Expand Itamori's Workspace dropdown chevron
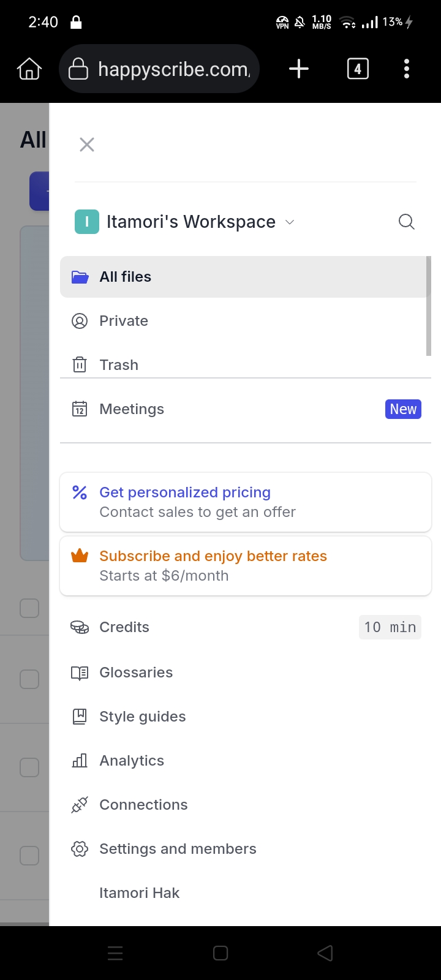This screenshot has width=441, height=980. pos(290,222)
